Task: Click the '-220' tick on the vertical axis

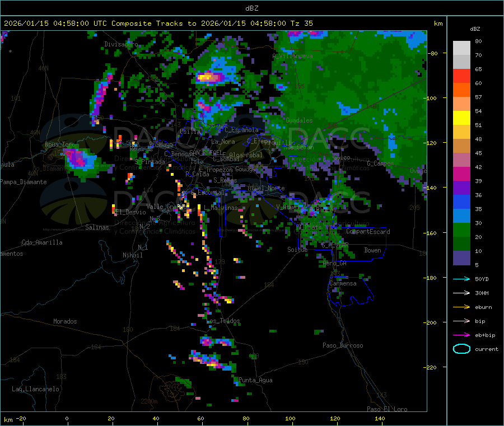Action: (x=431, y=368)
